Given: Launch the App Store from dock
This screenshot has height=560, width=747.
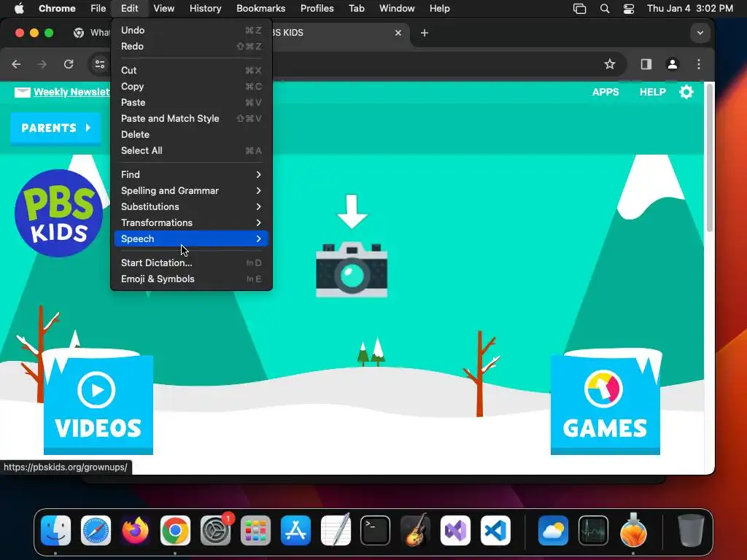Looking at the screenshot, I should click(295, 531).
